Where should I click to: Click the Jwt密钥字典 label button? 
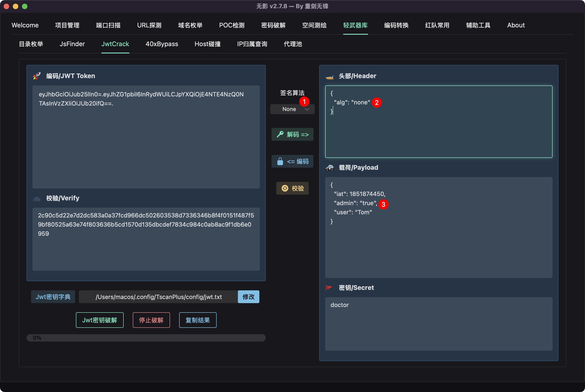[53, 297]
